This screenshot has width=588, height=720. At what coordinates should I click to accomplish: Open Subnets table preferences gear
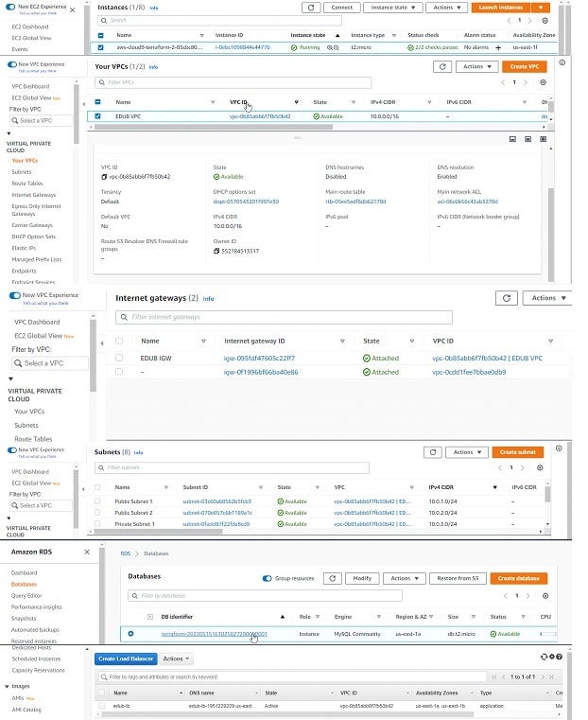tap(540, 468)
